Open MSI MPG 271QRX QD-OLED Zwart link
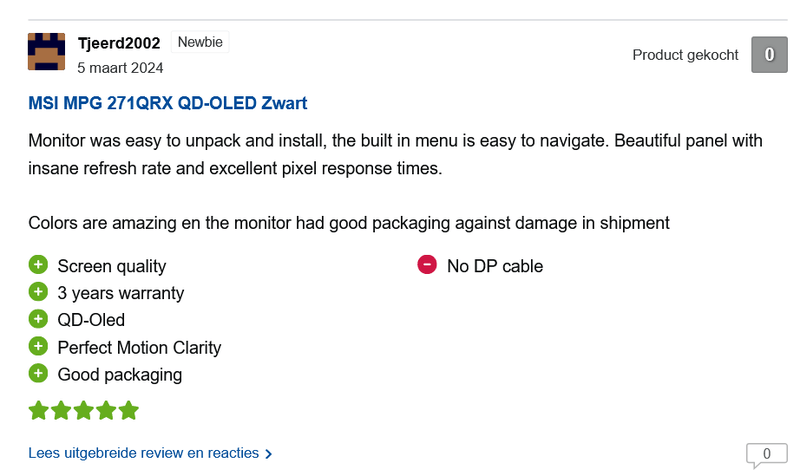Image resolution: width=800 pixels, height=476 pixels. [x=167, y=103]
